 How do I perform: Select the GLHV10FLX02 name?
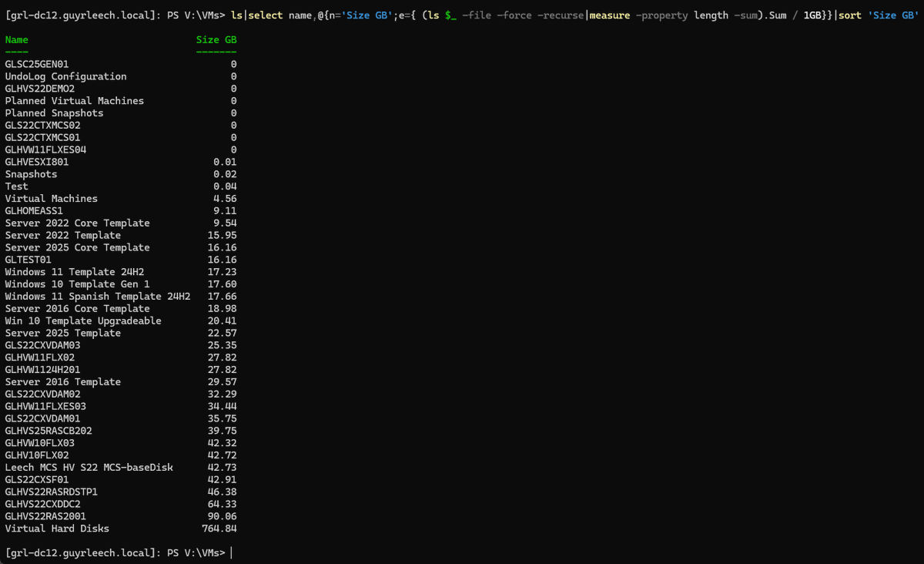point(37,455)
